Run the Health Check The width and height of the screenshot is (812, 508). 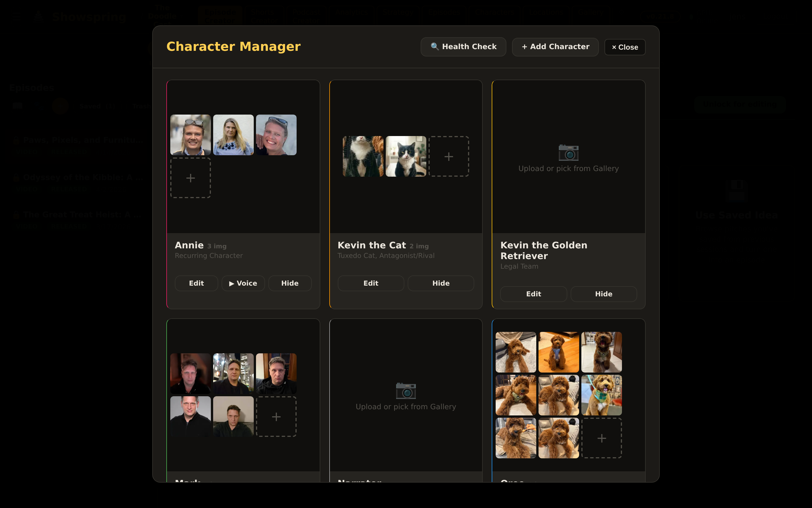[x=463, y=47]
